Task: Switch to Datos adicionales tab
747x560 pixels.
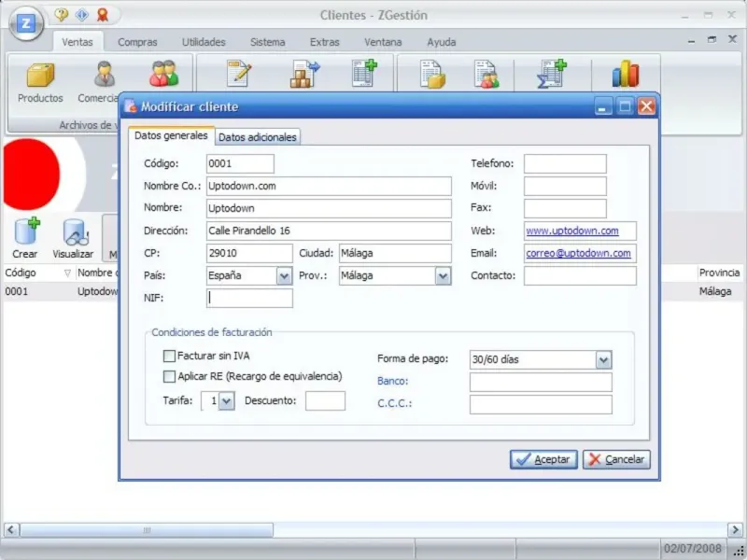Action: pos(258,137)
